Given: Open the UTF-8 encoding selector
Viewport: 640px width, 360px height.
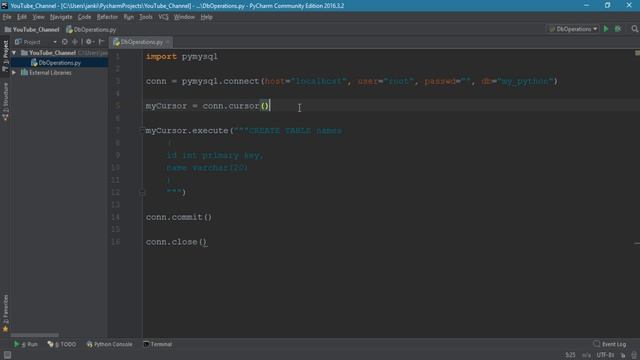Looking at the screenshot, I should (x=605, y=355).
